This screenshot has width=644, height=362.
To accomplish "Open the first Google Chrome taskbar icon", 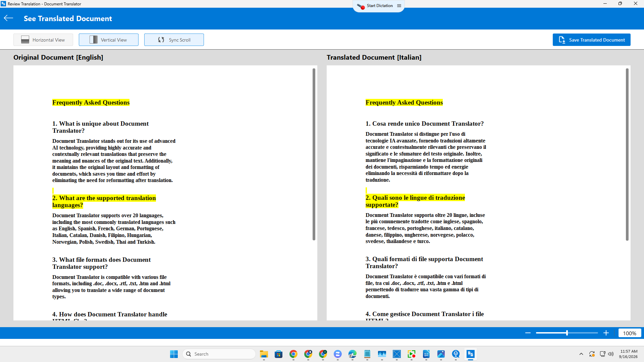I will 293,354.
